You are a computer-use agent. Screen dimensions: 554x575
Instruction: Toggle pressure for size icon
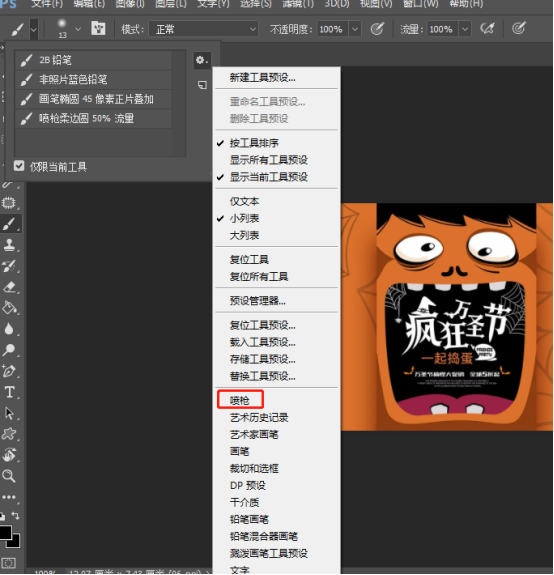pos(519,28)
